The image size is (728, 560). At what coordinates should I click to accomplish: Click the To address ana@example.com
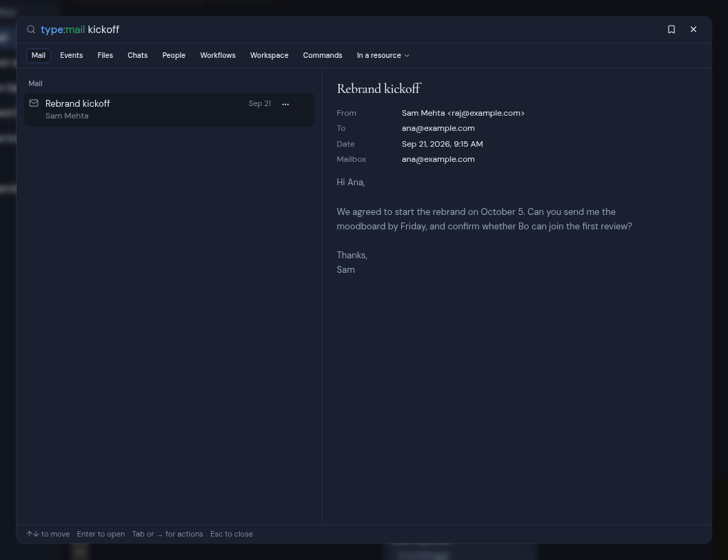[438, 129]
